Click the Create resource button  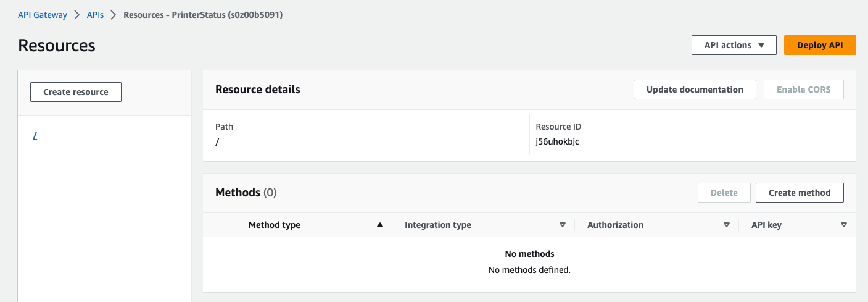[76, 92]
